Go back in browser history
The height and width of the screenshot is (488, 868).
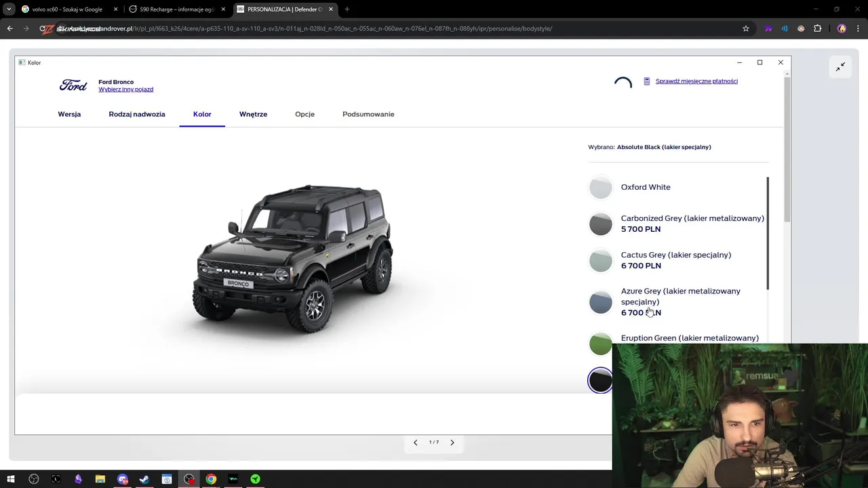point(9,28)
